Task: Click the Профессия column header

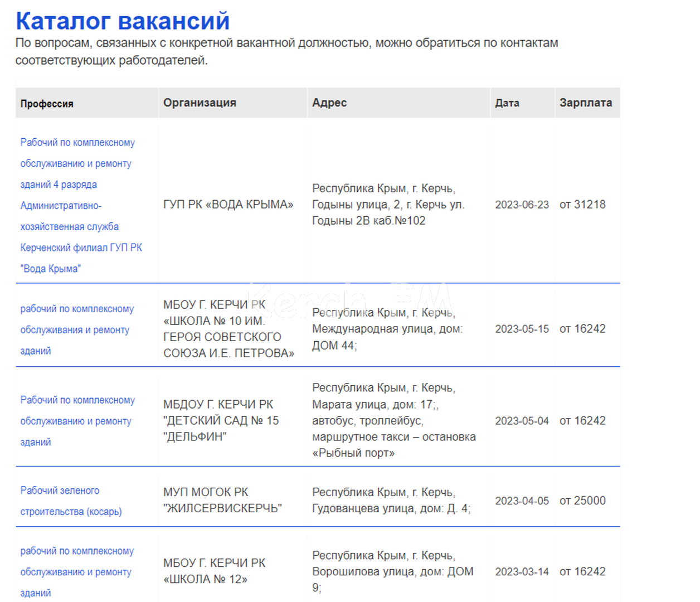Action: click(x=47, y=104)
